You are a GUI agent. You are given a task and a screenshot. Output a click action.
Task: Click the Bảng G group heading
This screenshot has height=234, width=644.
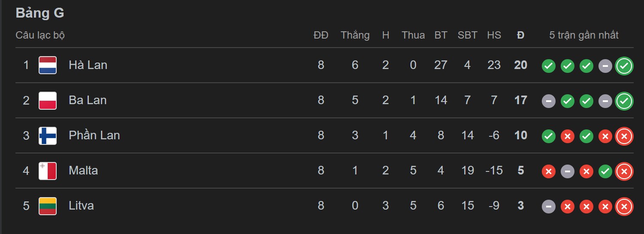[x=40, y=13]
